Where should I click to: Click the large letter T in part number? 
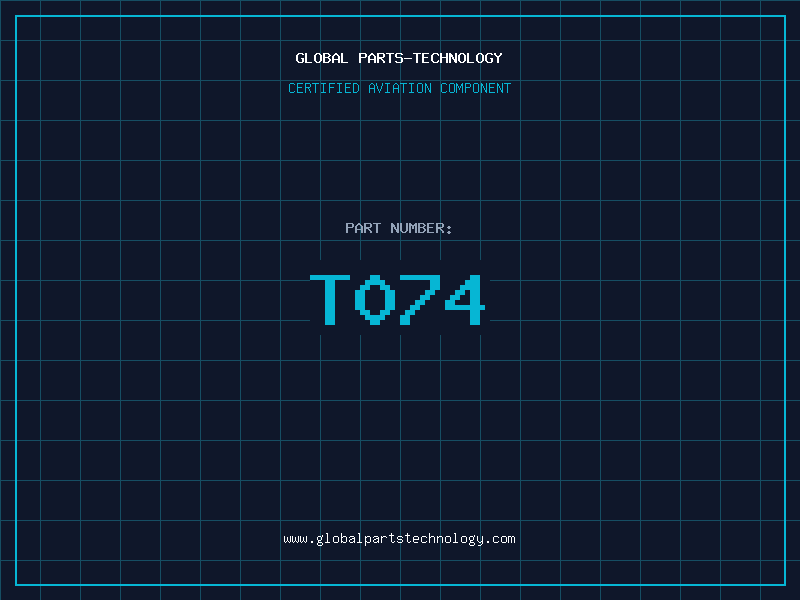pyautogui.click(x=330, y=299)
